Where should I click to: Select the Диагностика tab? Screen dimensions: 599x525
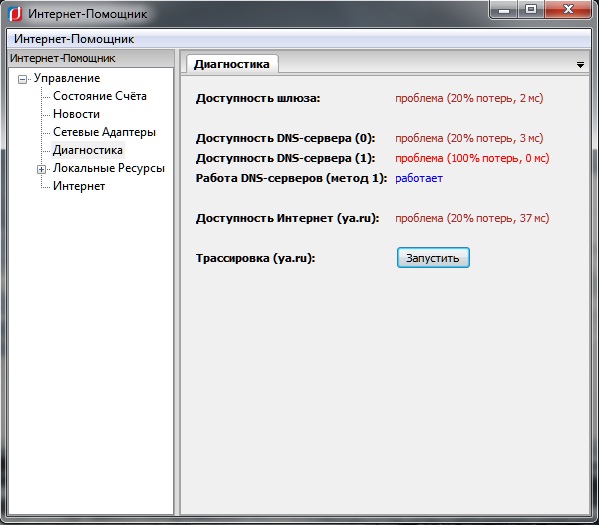pos(232,64)
